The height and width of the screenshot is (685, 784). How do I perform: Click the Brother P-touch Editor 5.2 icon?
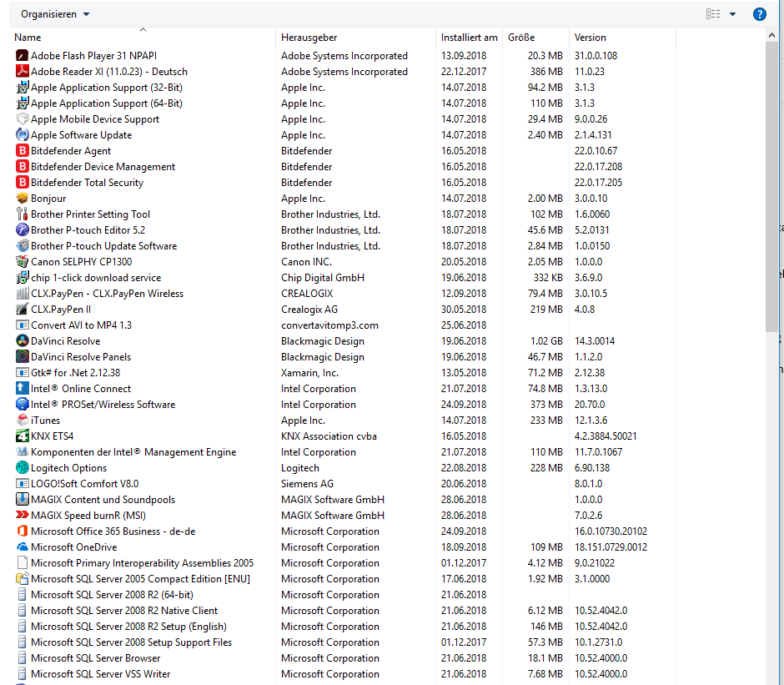(x=22, y=229)
